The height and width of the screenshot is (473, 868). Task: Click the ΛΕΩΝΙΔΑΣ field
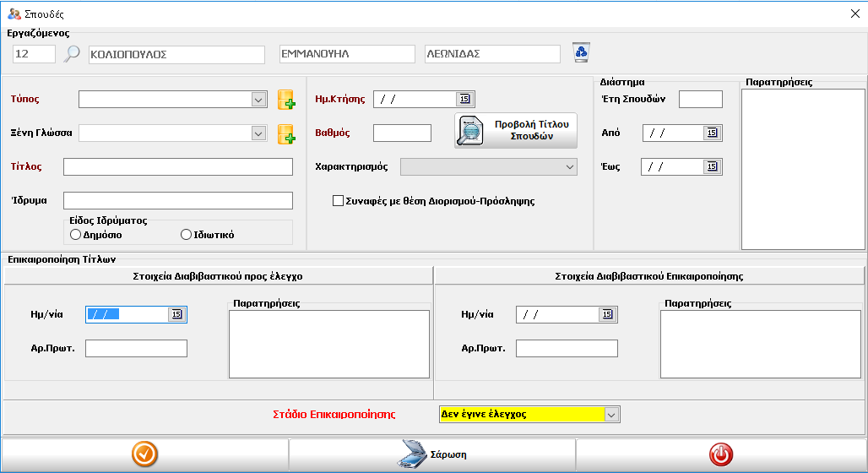492,54
